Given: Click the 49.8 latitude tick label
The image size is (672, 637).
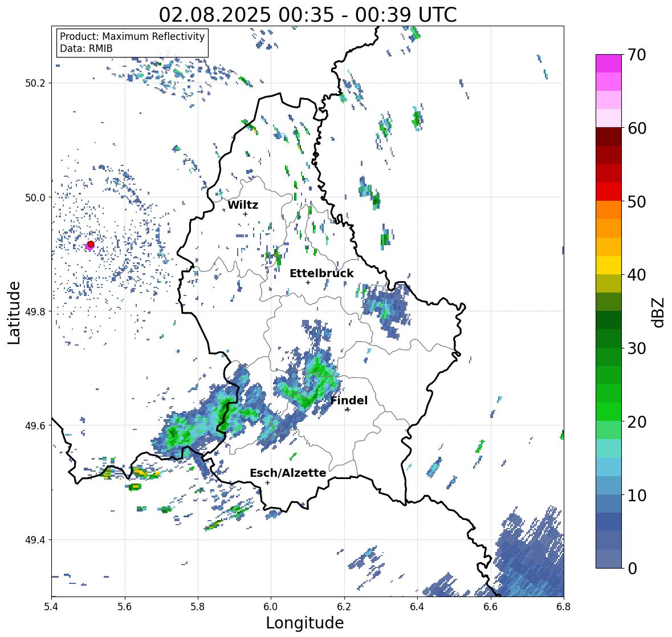Looking at the screenshot, I should [x=35, y=311].
